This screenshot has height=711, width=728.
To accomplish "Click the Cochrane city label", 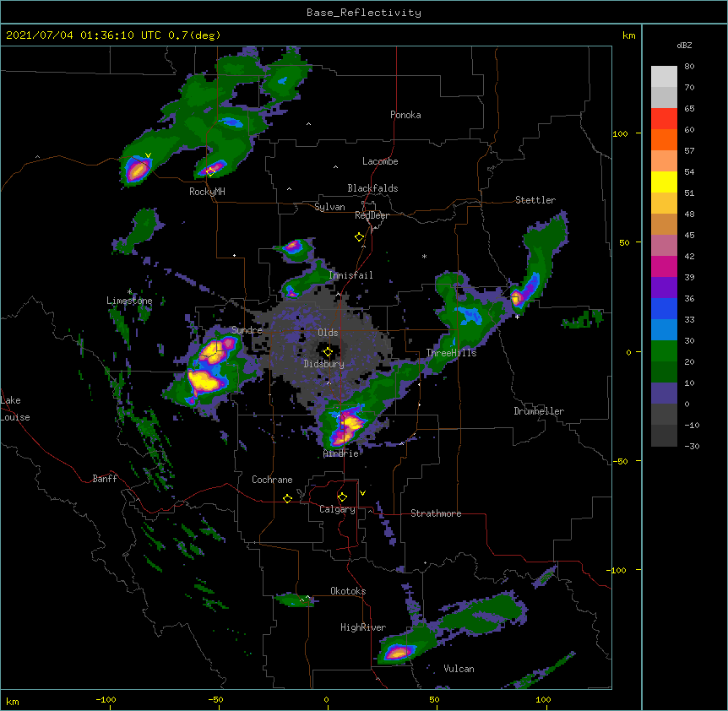I will (x=272, y=480).
